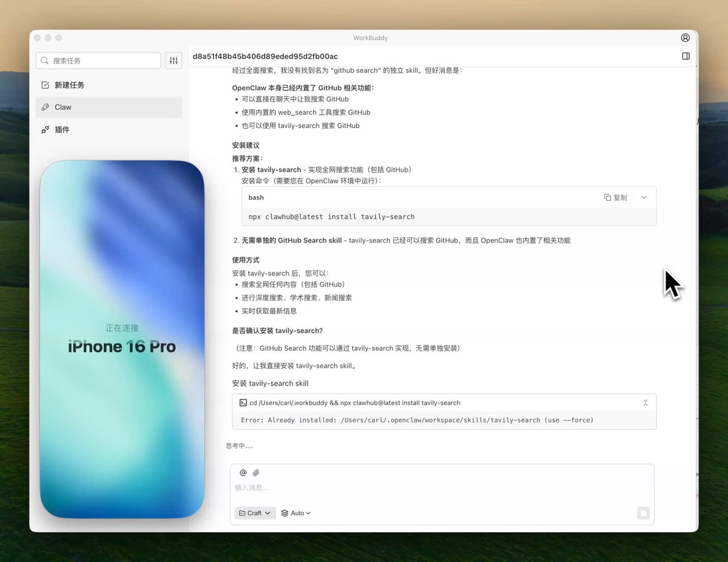Click the copy icon beside 复制
This screenshot has height=562, width=728.
tap(607, 197)
